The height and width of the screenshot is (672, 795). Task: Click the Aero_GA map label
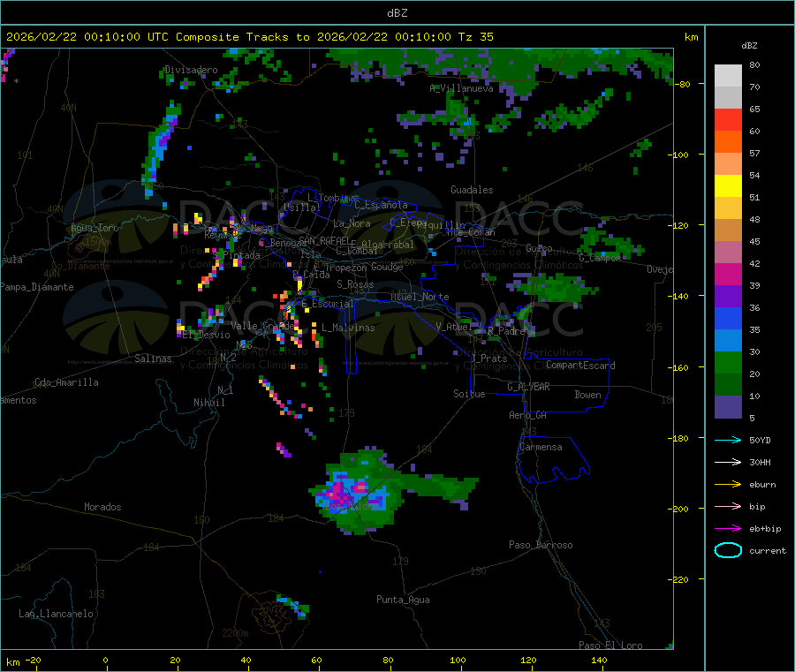528,415
